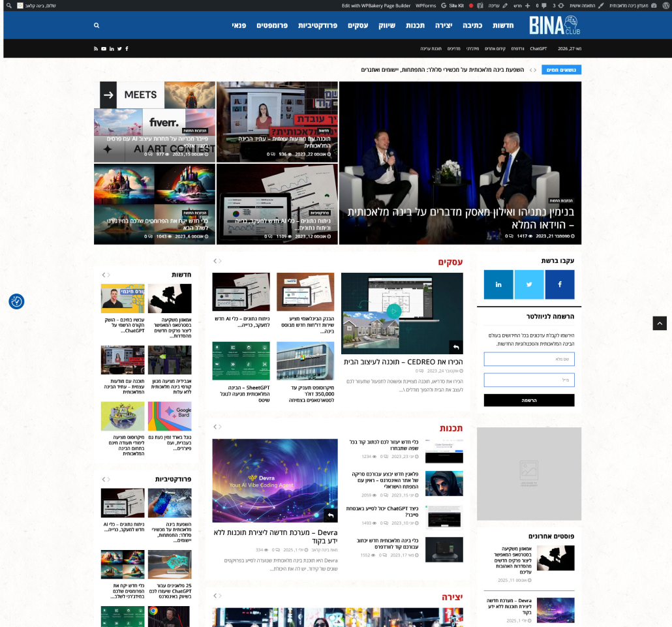Open the עסקים main menu item
The height and width of the screenshot is (627, 672).
coord(358,25)
